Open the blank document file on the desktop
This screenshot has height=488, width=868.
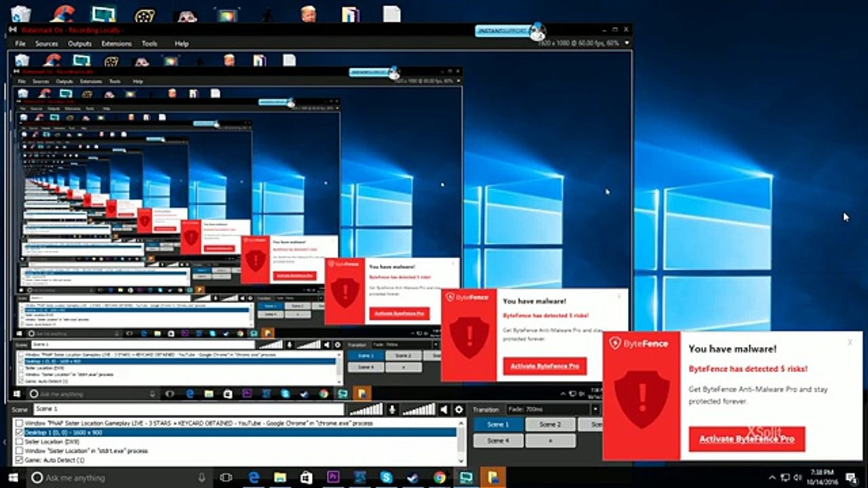click(391, 14)
